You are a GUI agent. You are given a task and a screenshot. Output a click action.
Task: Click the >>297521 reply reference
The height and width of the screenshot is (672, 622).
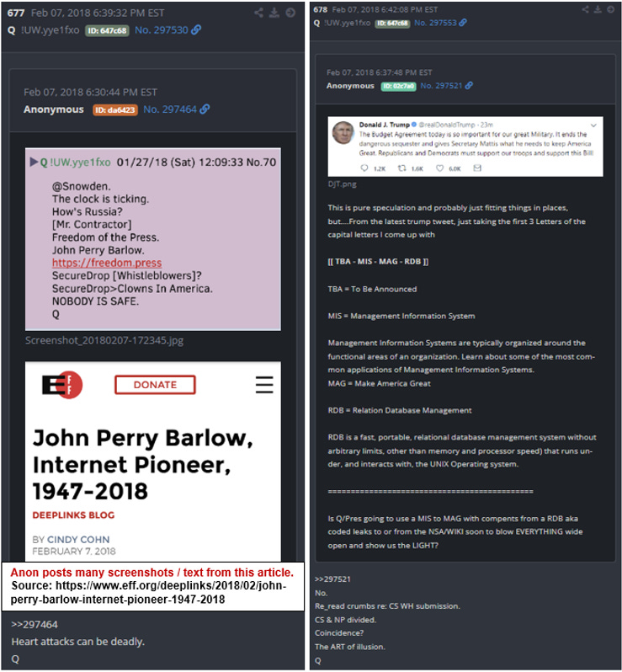(332, 579)
